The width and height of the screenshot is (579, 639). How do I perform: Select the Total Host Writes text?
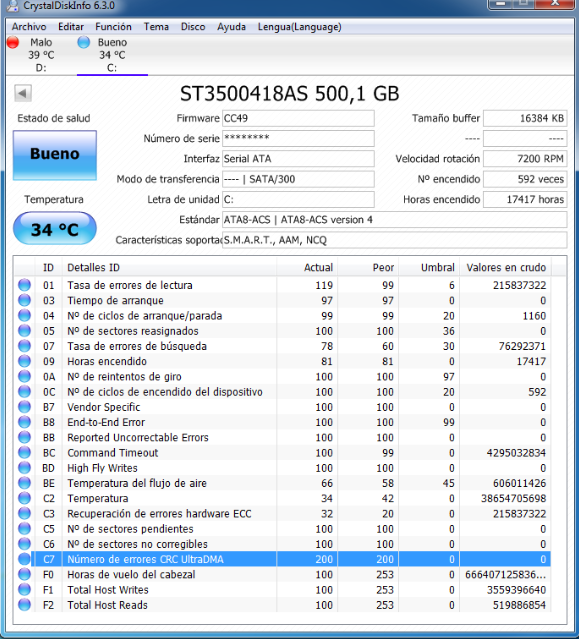click(108, 590)
